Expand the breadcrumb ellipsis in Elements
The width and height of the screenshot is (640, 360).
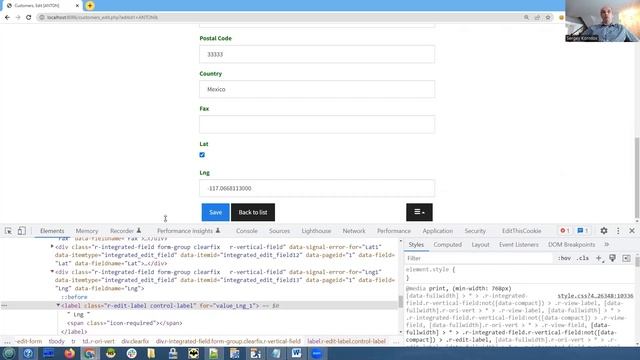pyautogui.click(x=7, y=341)
